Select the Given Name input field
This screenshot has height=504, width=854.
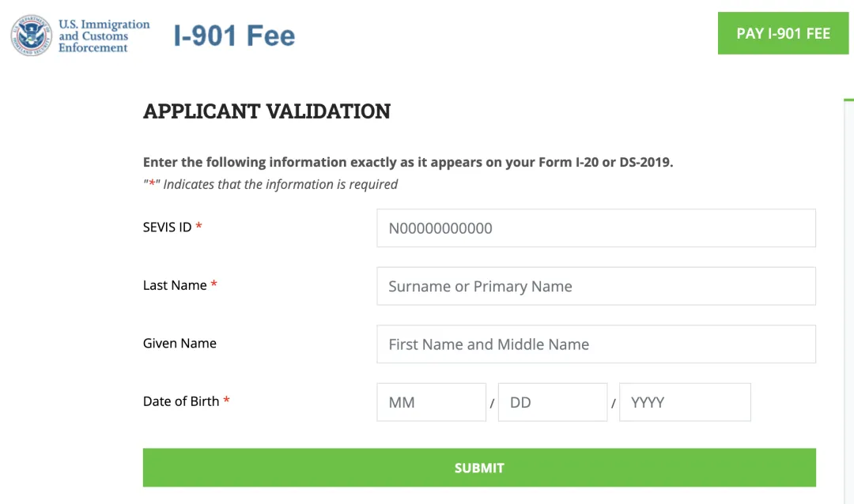pos(595,344)
